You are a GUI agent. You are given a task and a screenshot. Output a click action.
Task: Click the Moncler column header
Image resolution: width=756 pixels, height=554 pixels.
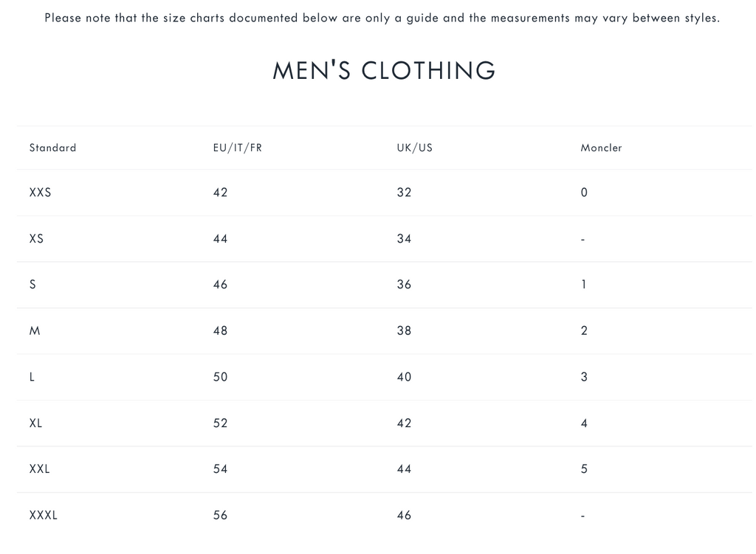click(601, 148)
